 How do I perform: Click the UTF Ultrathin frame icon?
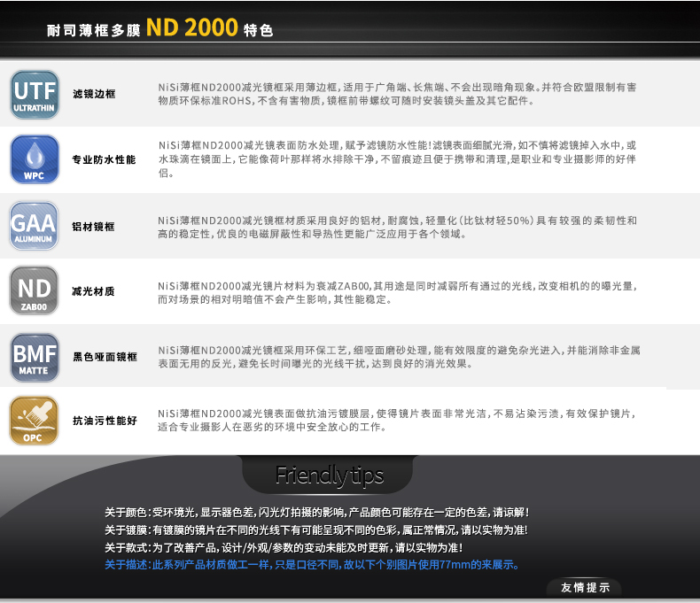(35, 95)
